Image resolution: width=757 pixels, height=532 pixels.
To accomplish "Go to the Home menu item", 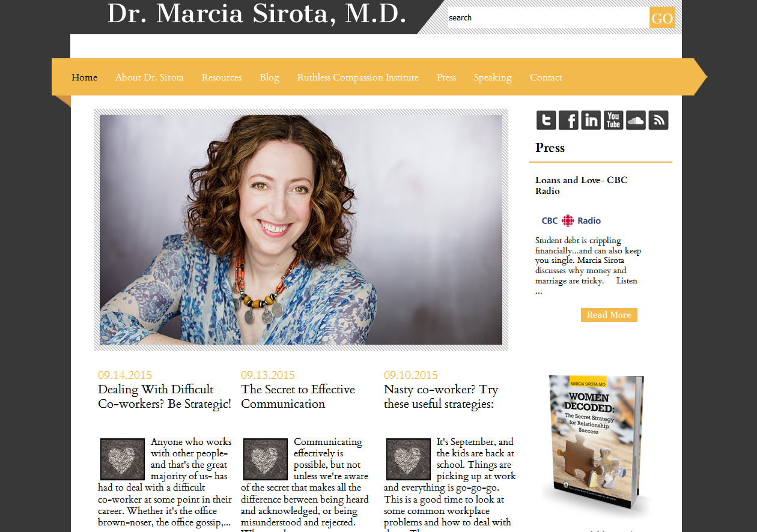I will click(x=84, y=77).
